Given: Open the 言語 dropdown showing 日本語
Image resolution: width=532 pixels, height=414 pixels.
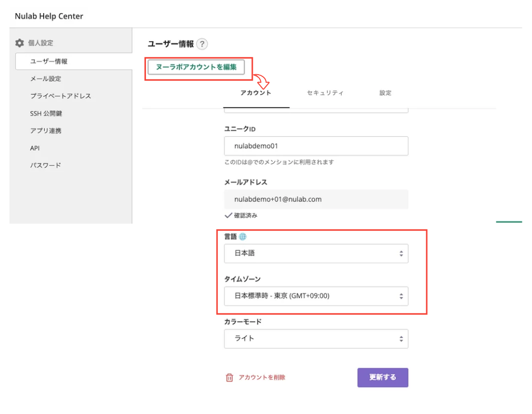Looking at the screenshot, I should click(x=316, y=253).
